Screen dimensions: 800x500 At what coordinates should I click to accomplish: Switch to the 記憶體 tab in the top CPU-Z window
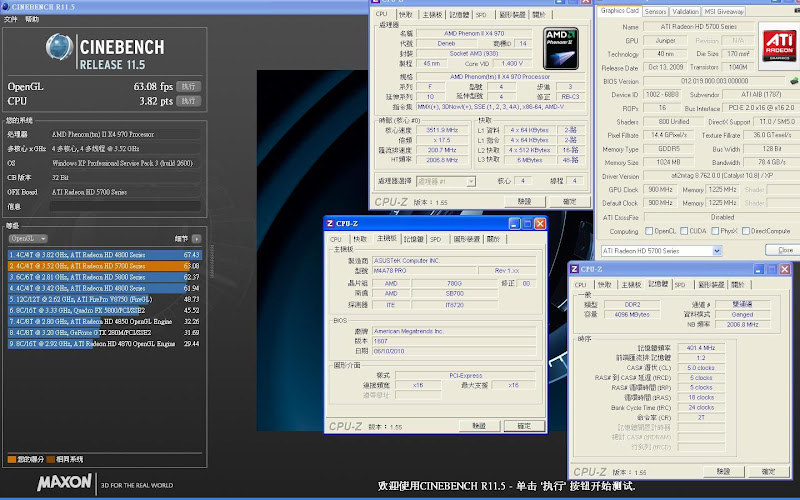coord(459,15)
